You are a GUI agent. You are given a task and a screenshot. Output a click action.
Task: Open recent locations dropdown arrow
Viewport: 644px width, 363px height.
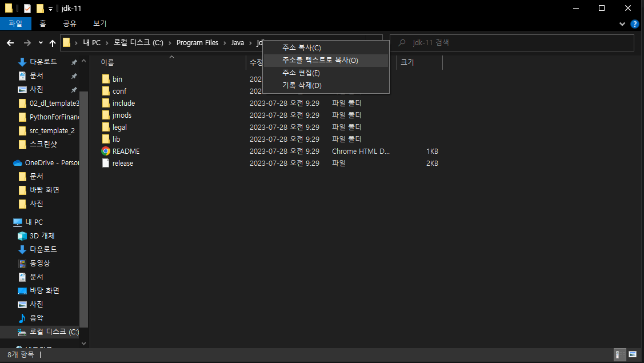click(40, 43)
